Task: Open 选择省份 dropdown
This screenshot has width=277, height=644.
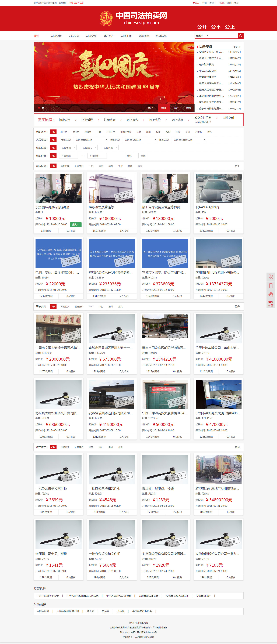Action: [68, 148]
